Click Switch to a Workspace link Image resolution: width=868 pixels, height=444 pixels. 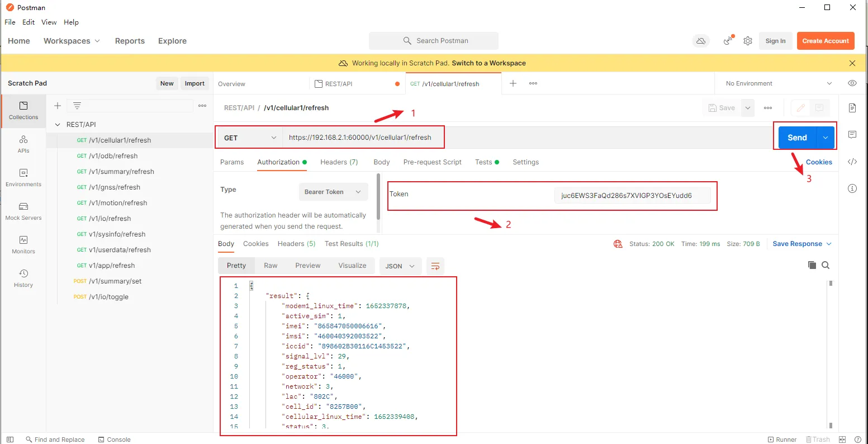tap(488, 63)
